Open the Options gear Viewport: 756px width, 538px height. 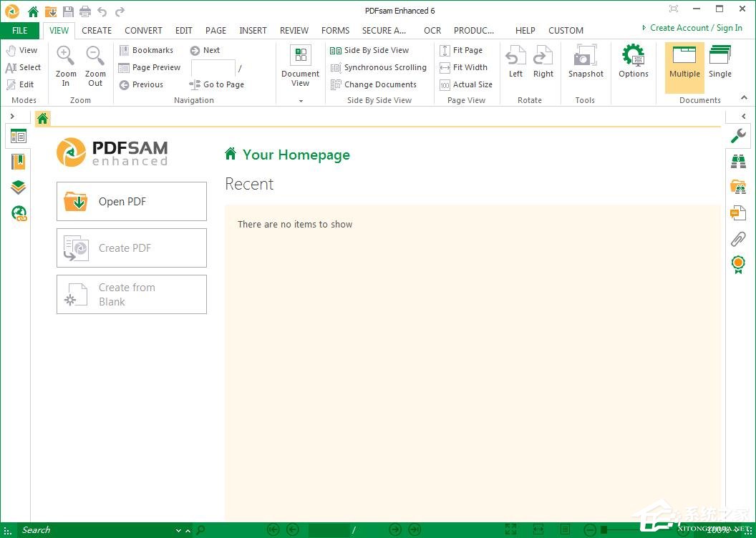click(x=634, y=62)
